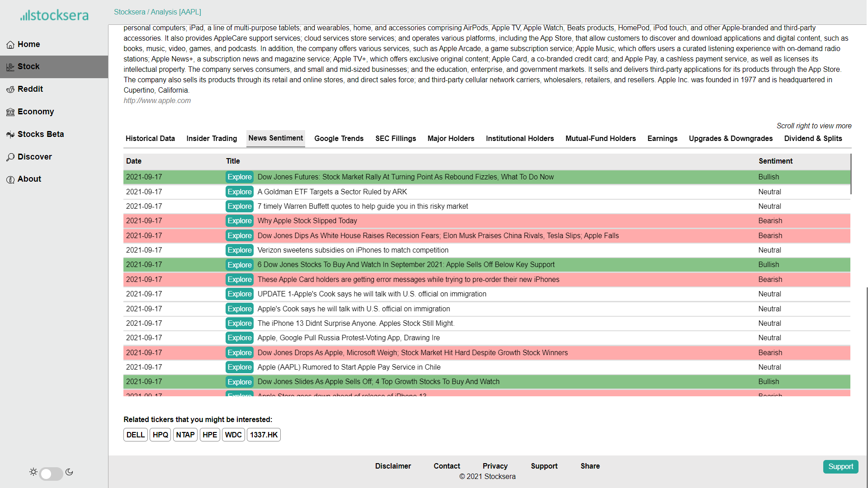This screenshot has width=868, height=488.
Task: Click the Stocks Beta icon
Action: tap(10, 135)
